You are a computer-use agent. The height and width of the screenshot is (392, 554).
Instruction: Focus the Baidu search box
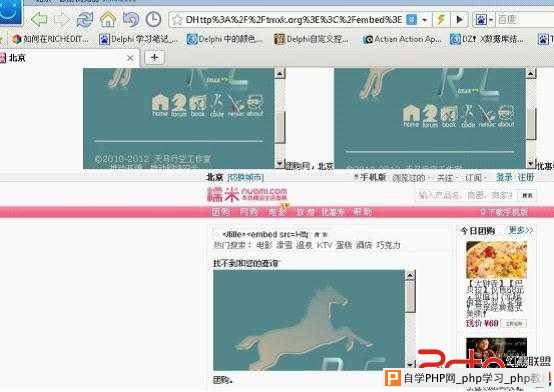525,20
